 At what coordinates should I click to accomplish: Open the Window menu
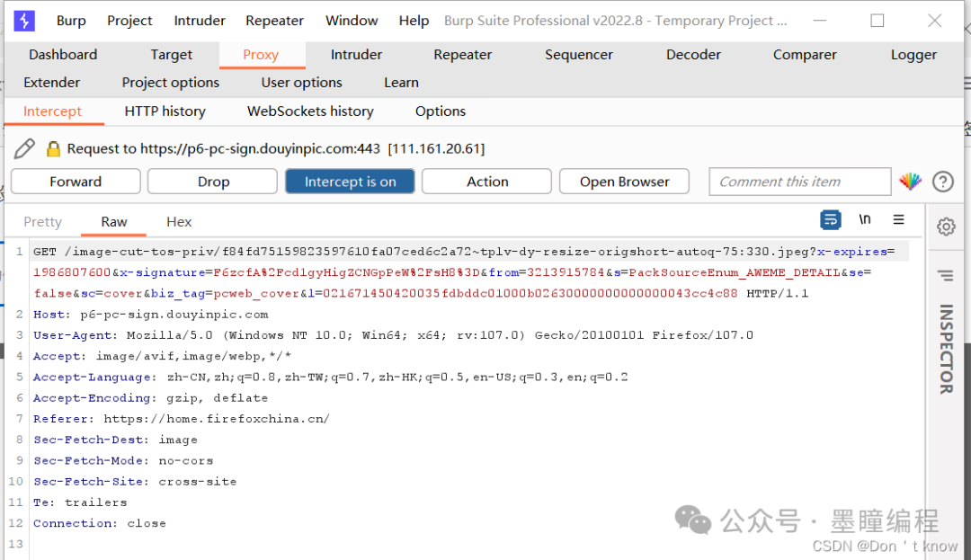click(x=352, y=21)
